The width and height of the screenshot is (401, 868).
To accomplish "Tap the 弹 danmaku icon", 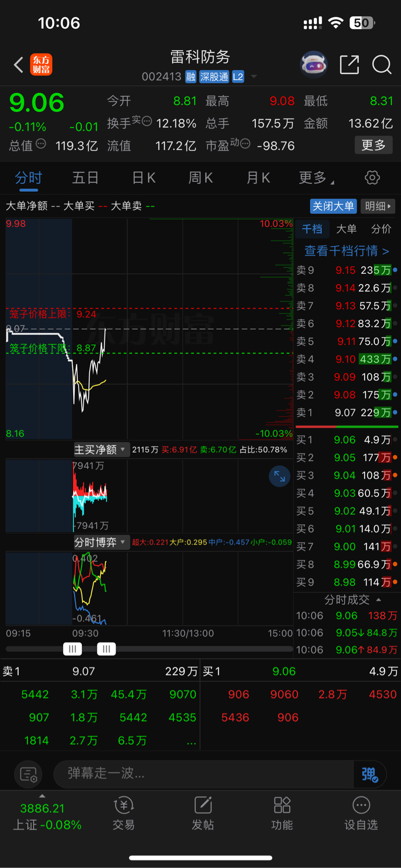I will tap(370, 773).
